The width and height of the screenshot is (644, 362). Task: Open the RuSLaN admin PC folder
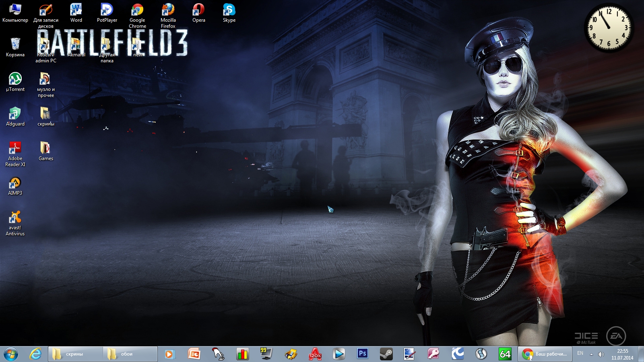46,50
